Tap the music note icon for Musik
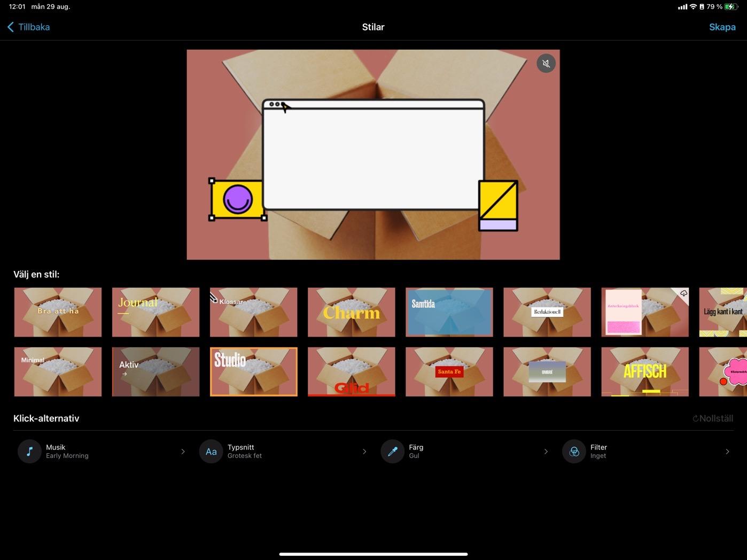 (x=29, y=452)
